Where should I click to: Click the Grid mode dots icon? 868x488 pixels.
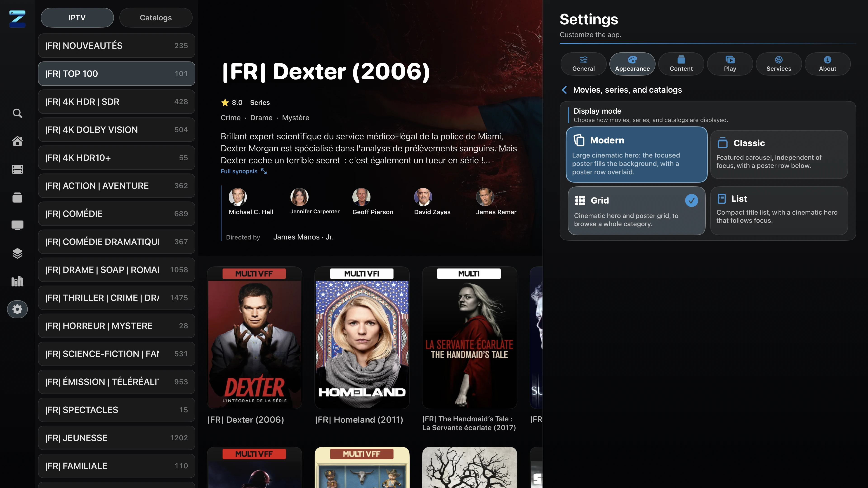[x=580, y=200]
